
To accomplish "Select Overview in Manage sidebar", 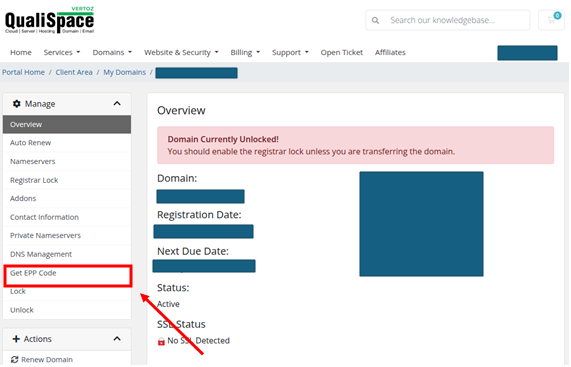I will coord(67,125).
